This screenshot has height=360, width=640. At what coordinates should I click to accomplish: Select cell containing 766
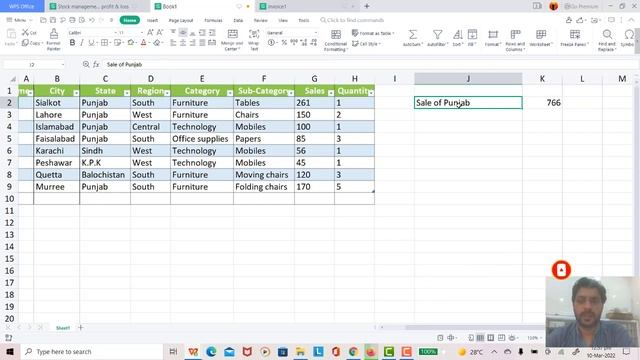[542, 103]
